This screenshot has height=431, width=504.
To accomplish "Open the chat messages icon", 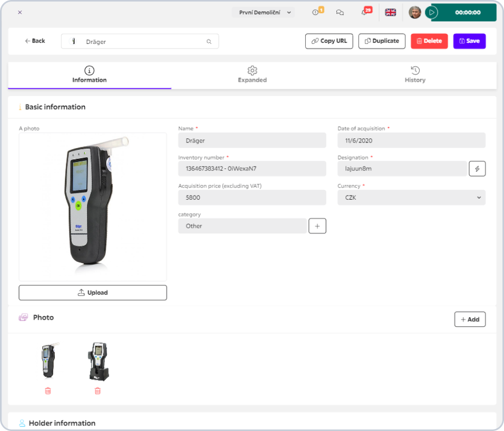I will click(340, 12).
